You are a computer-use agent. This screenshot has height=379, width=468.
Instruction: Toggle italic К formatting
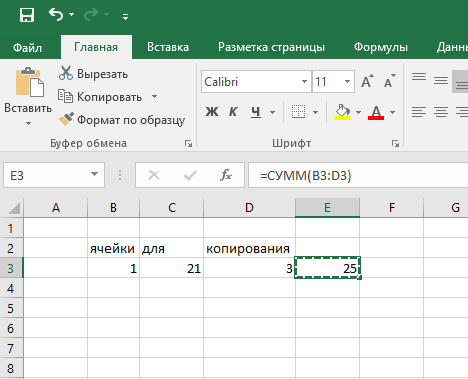[233, 112]
